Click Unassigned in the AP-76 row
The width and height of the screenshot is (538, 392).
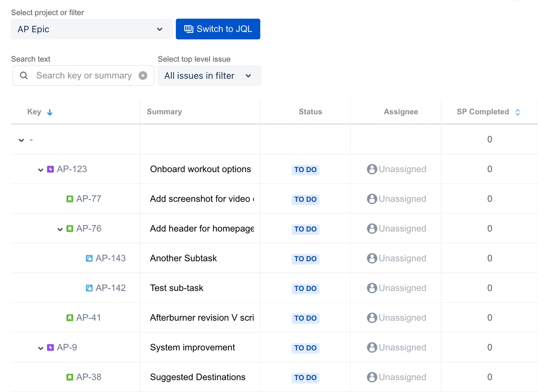(x=402, y=228)
